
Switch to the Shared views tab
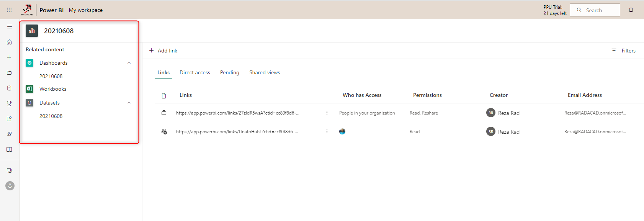[x=265, y=72]
